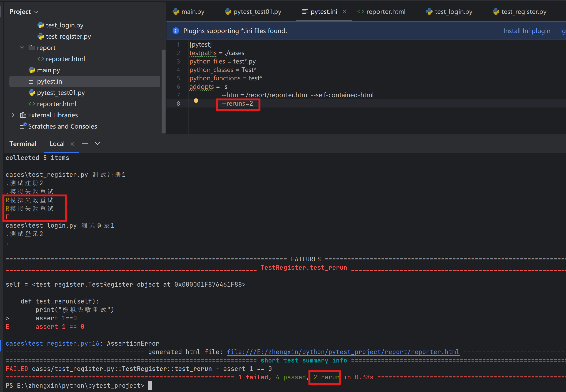Click the cases\test_register.py:16 traceback link
The image size is (566, 392).
coord(52,343)
